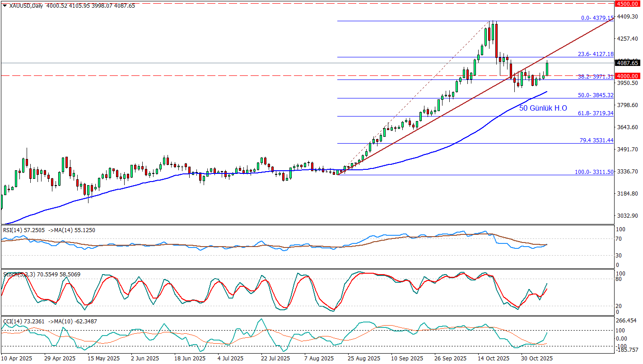Screen dimensions: 643x364
Task: Select the latest green candlestick on the chart
Action: pyautogui.click(x=547, y=69)
